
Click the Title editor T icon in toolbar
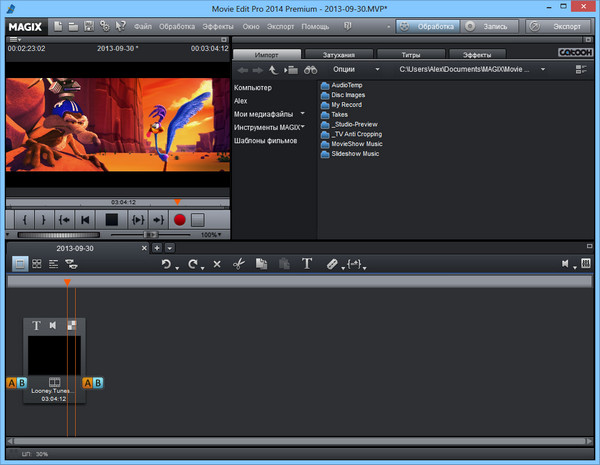pyautogui.click(x=307, y=264)
